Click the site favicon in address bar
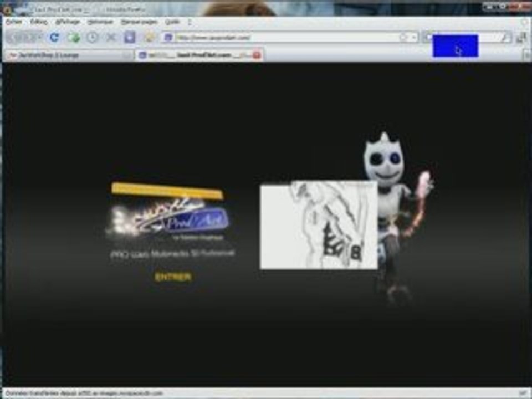Viewport: 532px width, 399px height. click(x=168, y=37)
